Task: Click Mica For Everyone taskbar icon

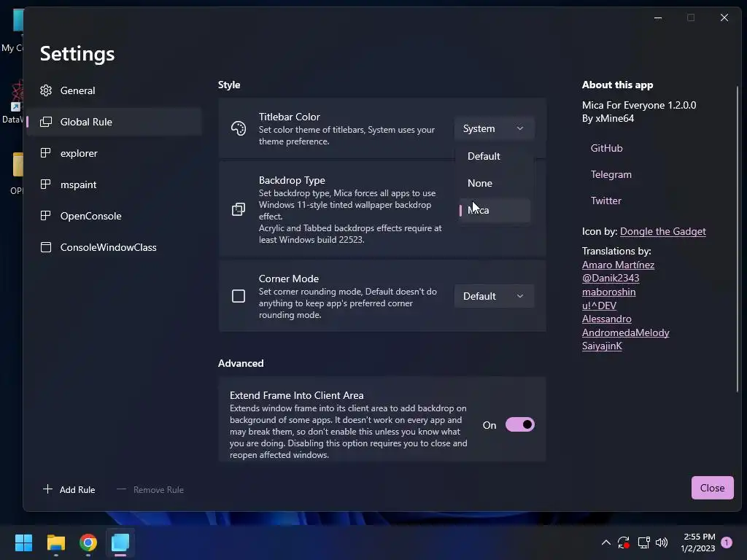Action: pyautogui.click(x=120, y=542)
